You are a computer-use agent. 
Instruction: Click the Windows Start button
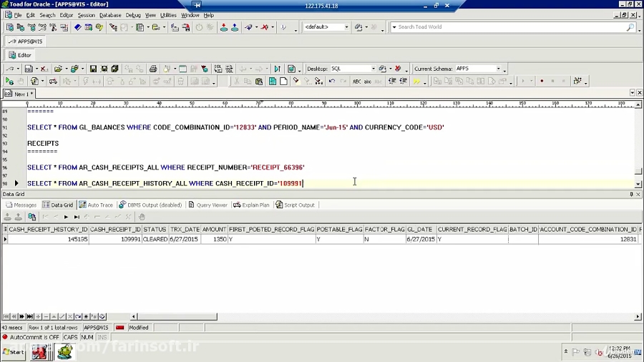(13, 352)
